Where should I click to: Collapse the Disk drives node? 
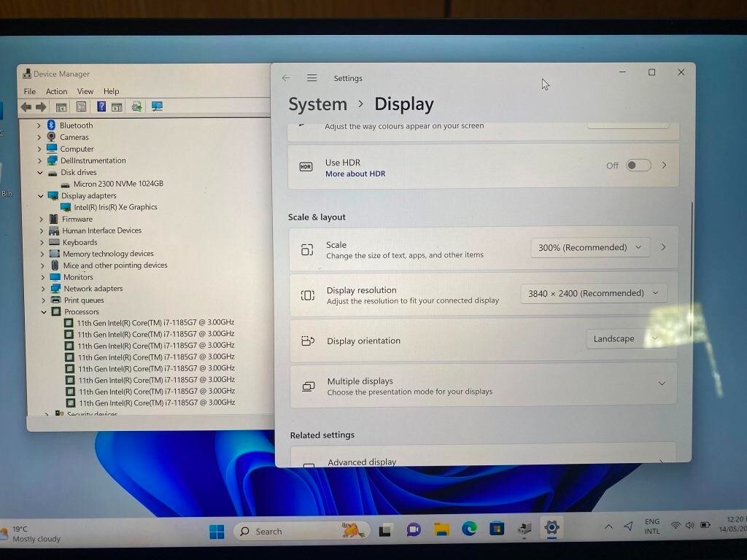coord(40,173)
